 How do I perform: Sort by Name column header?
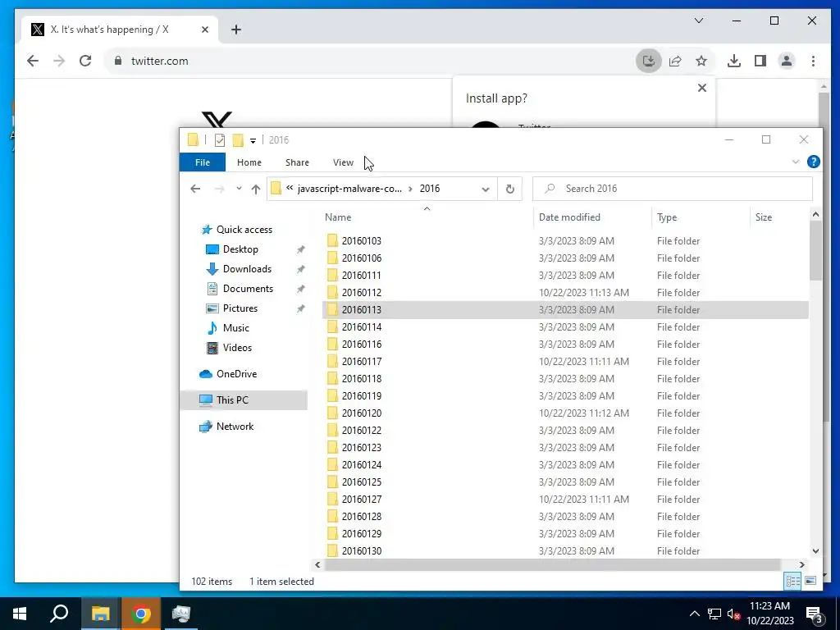click(338, 217)
